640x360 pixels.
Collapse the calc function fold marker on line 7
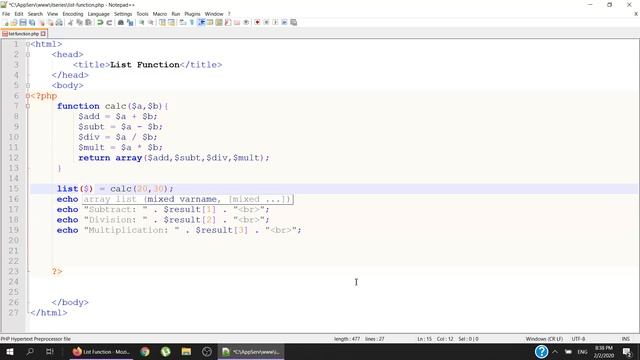pos(28,106)
